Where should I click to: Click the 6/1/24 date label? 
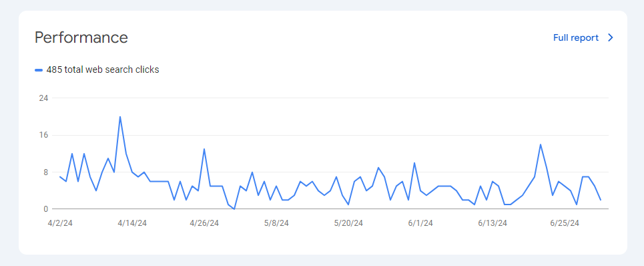420,223
